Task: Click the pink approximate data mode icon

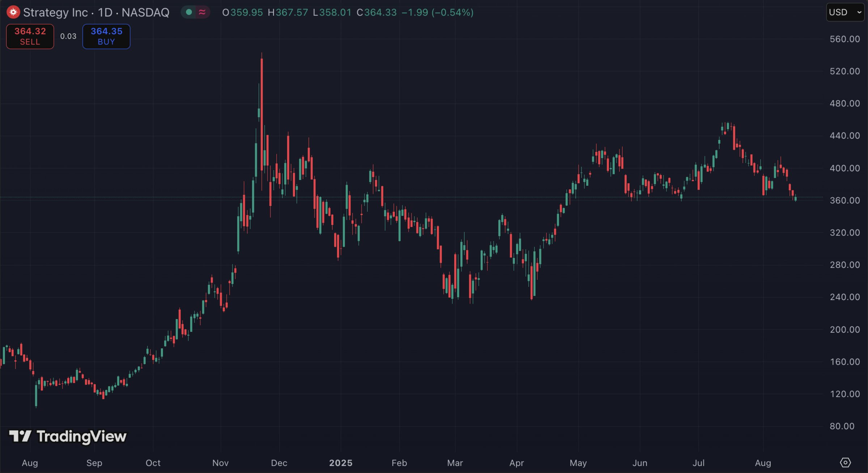Action: pyautogui.click(x=202, y=12)
